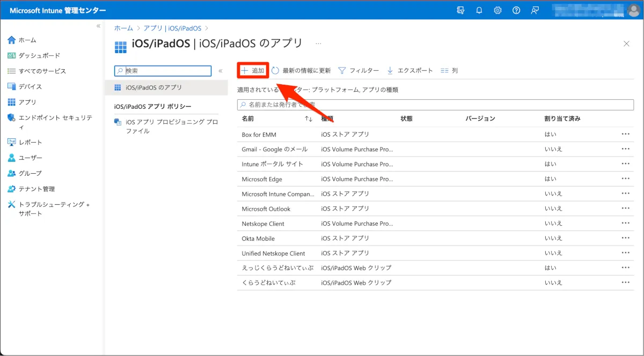The width and height of the screenshot is (644, 356).
Task: Open the settings gear in header
Action: 497,10
